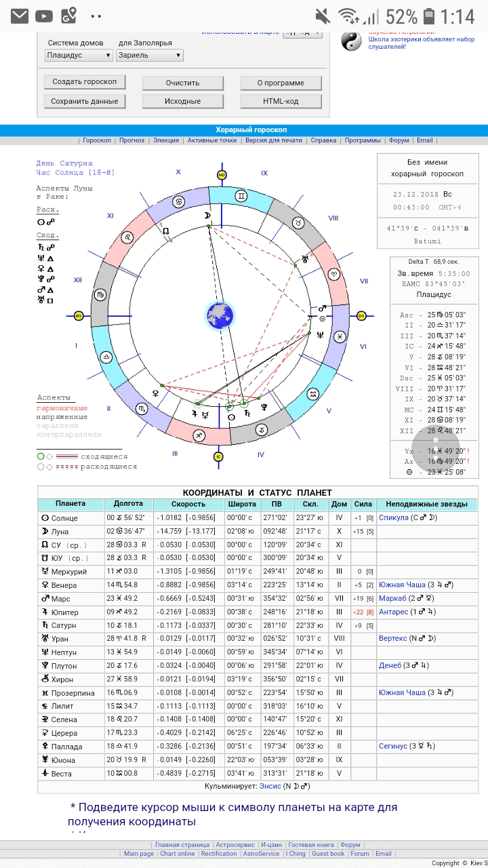Toggle the large gray circle beside расходящиеся
The height and width of the screenshot is (868, 488).
[41, 467]
